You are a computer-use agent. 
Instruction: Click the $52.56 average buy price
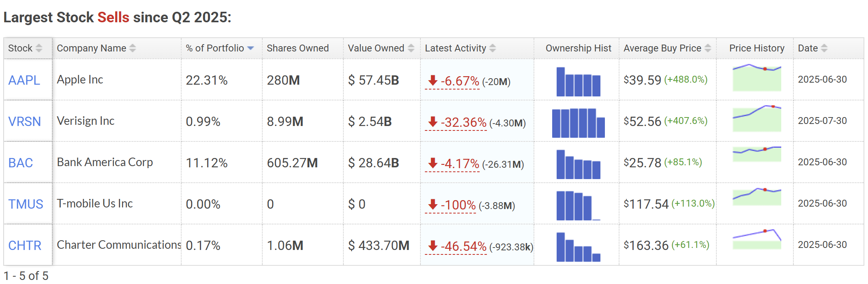(x=642, y=122)
